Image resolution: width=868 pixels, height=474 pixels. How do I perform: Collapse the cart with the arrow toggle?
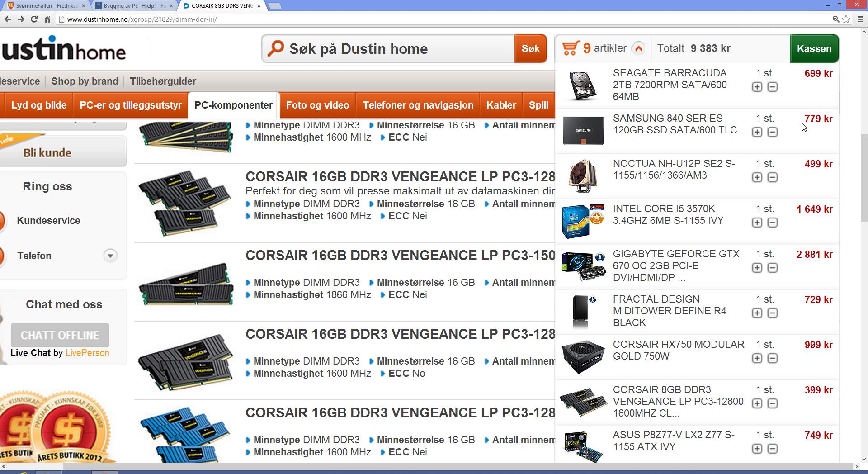point(638,48)
